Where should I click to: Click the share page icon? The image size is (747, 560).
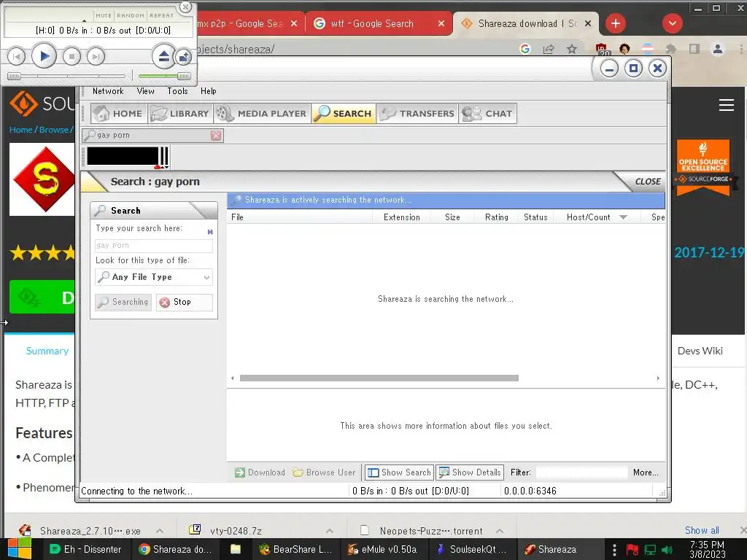point(549,49)
